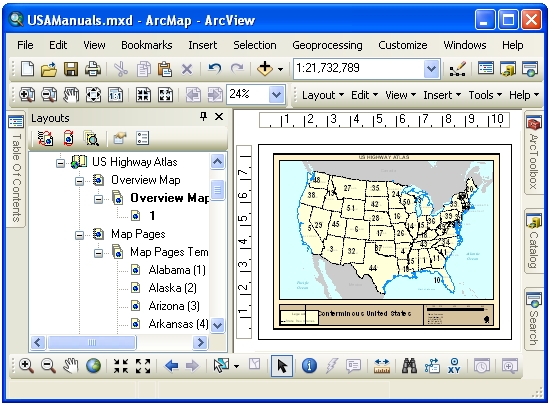The height and width of the screenshot is (405, 550).
Task: Open the Selection menu
Action: pyautogui.click(x=255, y=45)
